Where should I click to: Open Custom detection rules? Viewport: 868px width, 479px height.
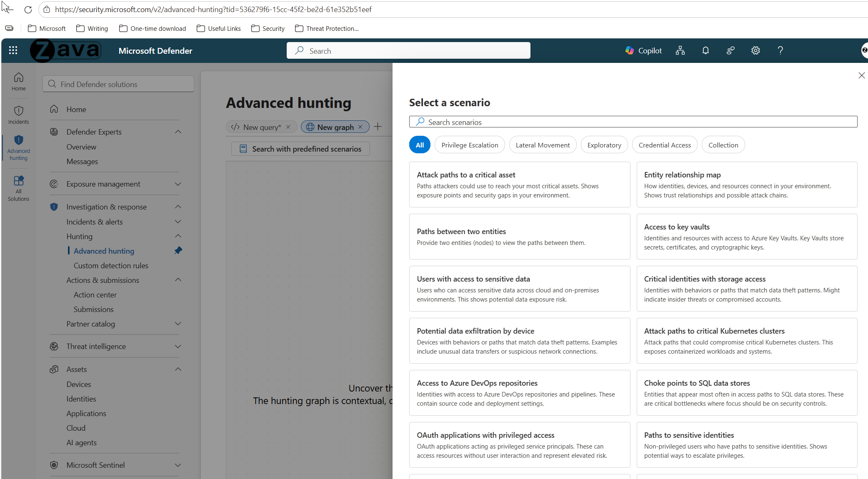(111, 265)
